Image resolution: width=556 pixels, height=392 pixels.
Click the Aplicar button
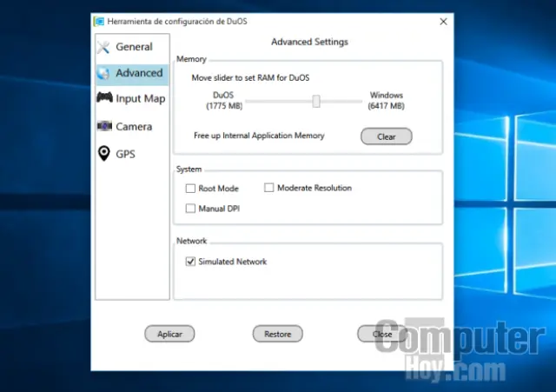click(169, 334)
